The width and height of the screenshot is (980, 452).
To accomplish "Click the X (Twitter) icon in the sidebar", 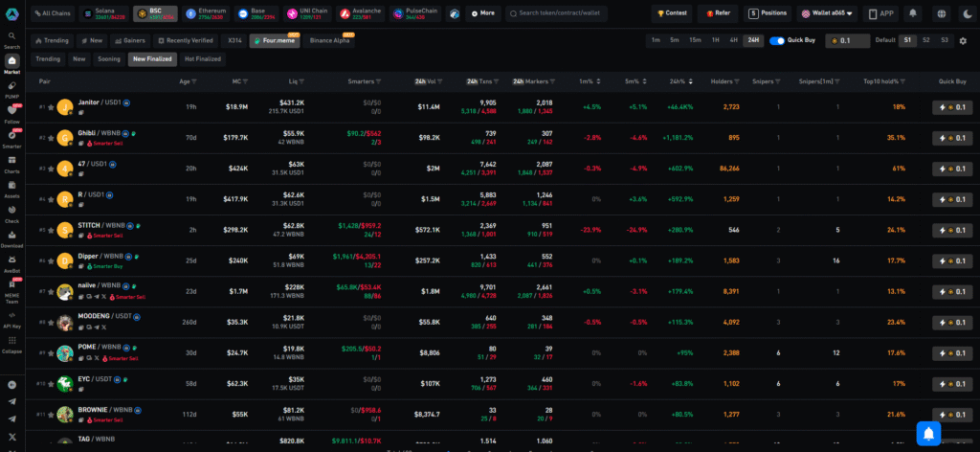I will (x=11, y=437).
